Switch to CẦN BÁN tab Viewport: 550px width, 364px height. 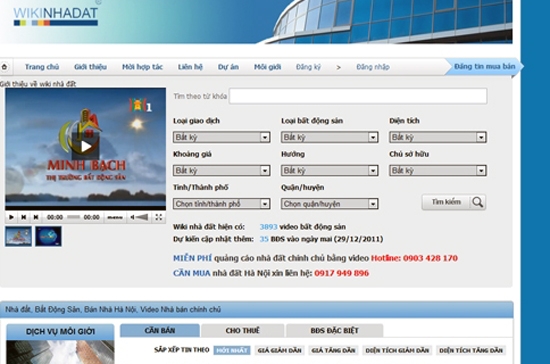click(160, 330)
